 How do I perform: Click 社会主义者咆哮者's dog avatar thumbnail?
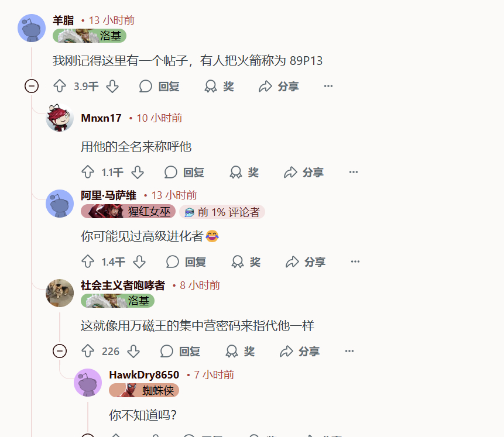point(60,293)
